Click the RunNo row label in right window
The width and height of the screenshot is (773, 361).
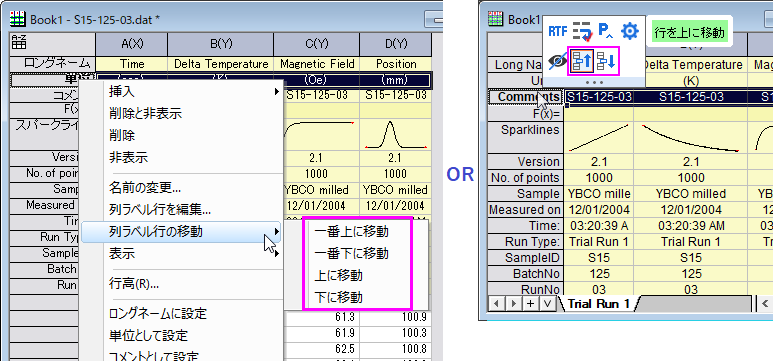(526, 289)
